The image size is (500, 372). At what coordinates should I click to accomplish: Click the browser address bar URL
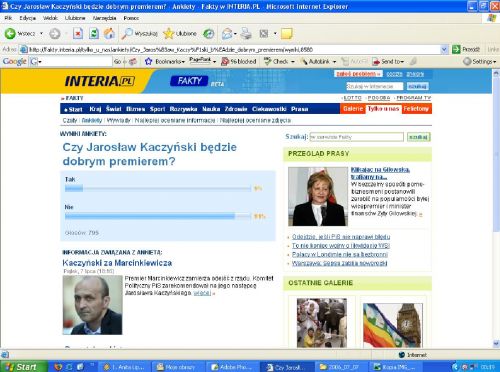click(x=233, y=49)
